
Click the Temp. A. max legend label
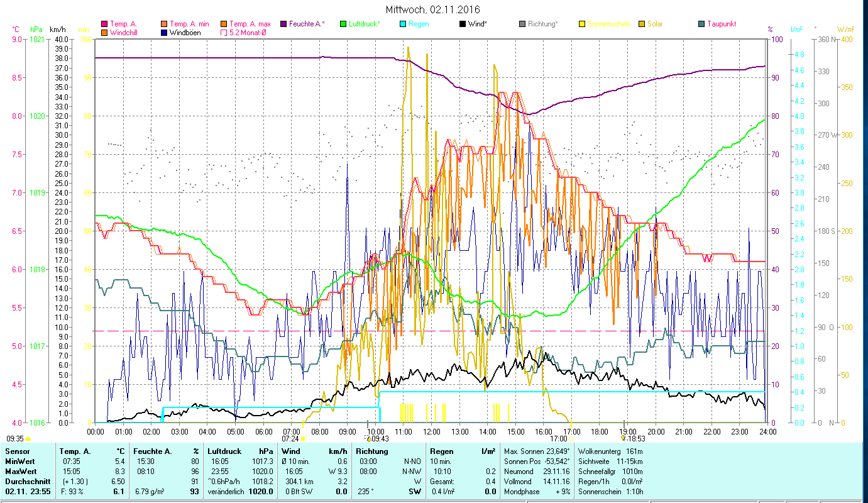(x=250, y=25)
